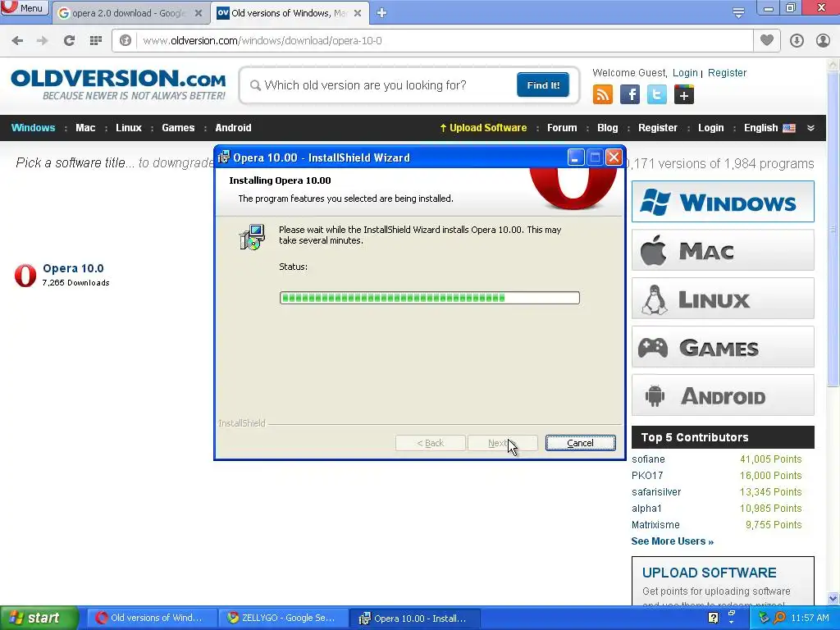The image size is (840, 630).
Task: Click See More Users link
Action: 673,541
